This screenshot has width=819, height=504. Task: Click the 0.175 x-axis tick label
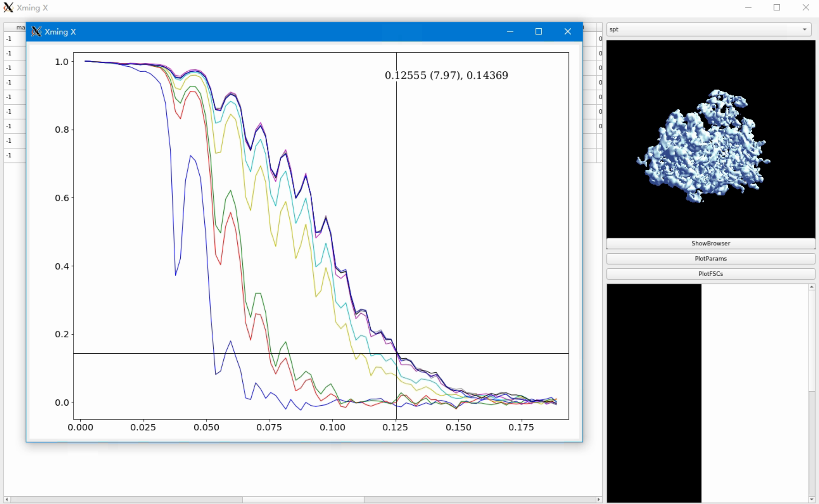[521, 427]
